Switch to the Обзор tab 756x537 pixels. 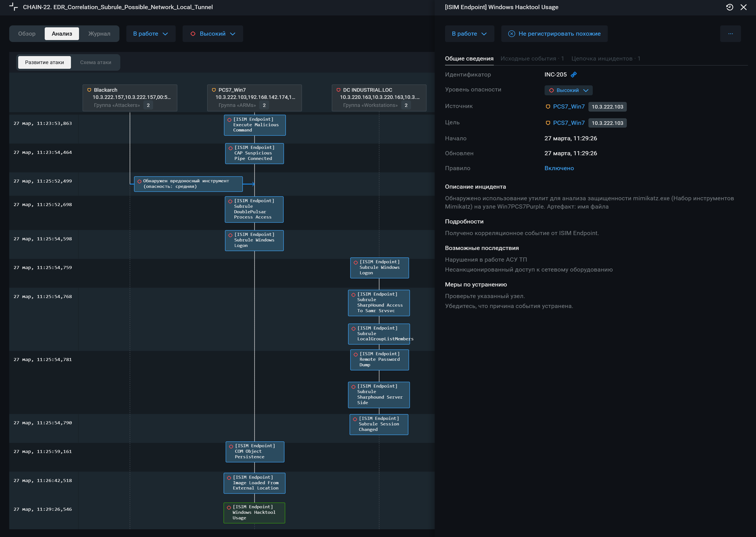click(27, 34)
